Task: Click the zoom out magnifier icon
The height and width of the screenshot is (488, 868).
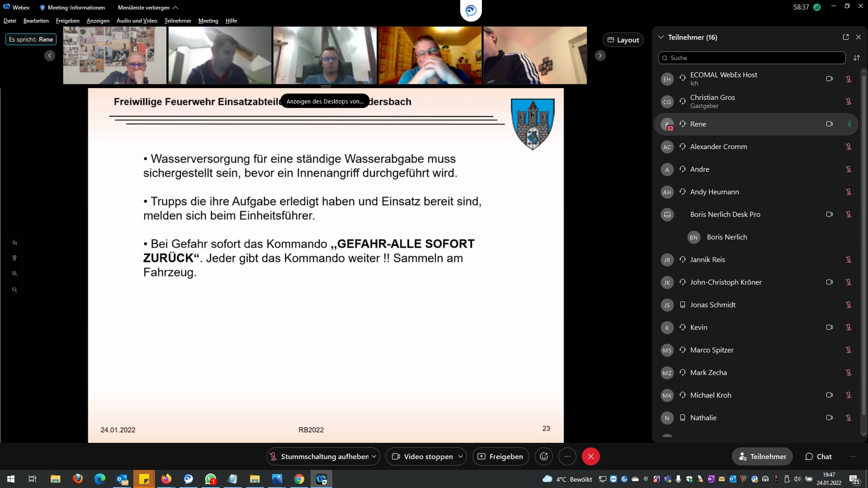Action: 14,290
